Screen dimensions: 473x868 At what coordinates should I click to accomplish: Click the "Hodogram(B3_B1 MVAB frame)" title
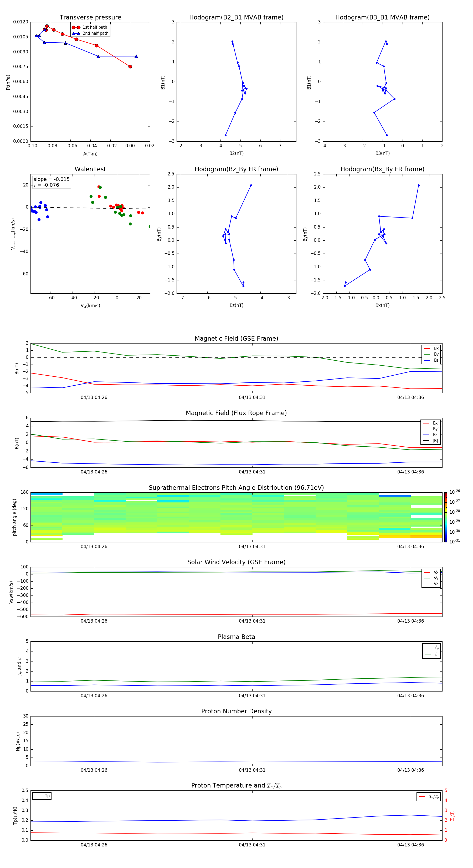click(x=382, y=18)
